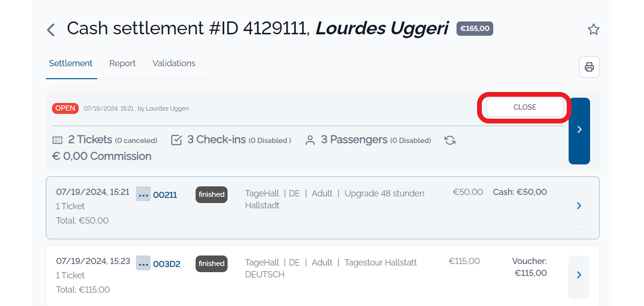Switch to the Report tab
Viewport: 644px width, 306px height.
coord(123,63)
